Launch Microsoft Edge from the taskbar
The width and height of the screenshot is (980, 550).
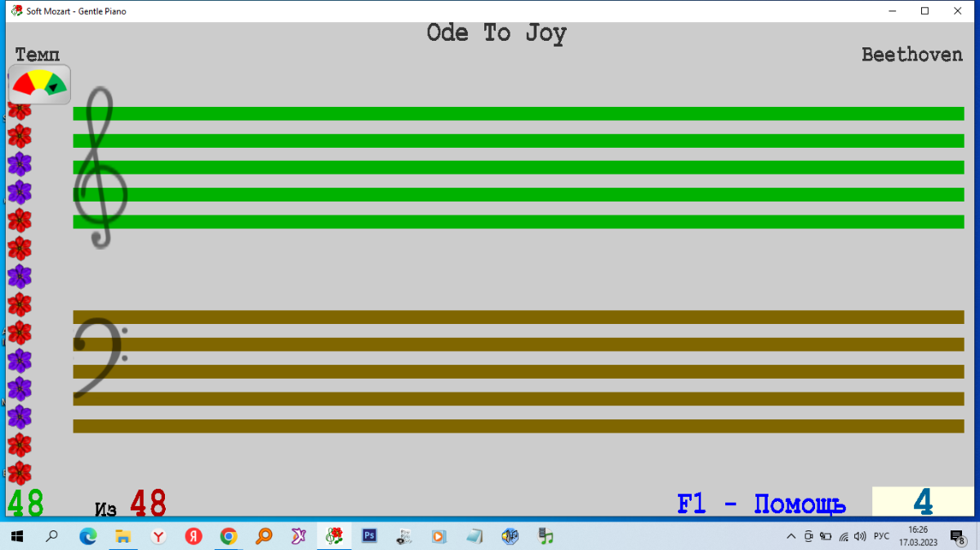coord(87,536)
